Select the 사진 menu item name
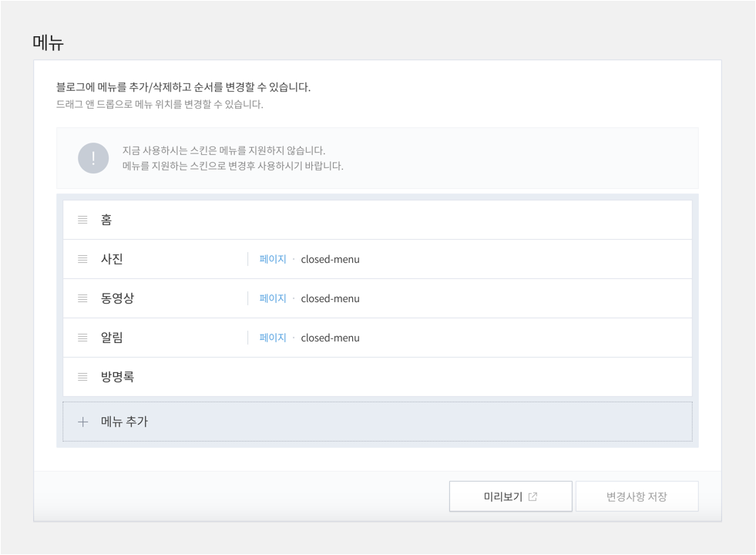This screenshot has width=756, height=555. click(112, 259)
